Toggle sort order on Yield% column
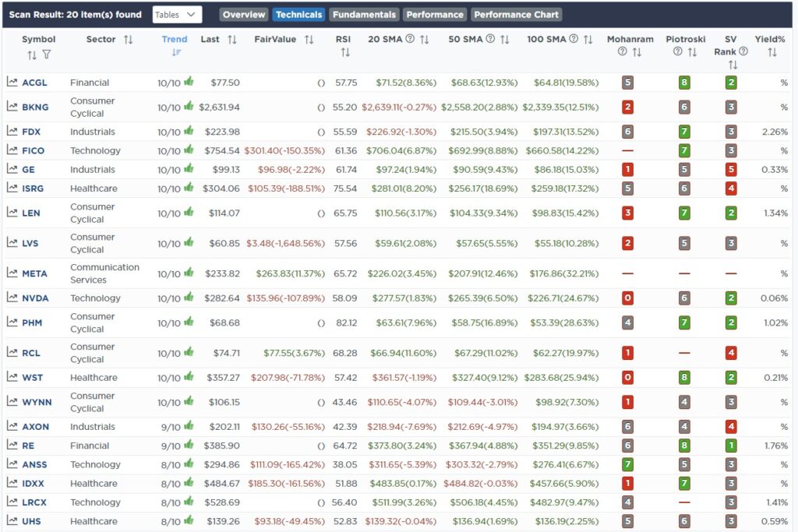 point(772,52)
